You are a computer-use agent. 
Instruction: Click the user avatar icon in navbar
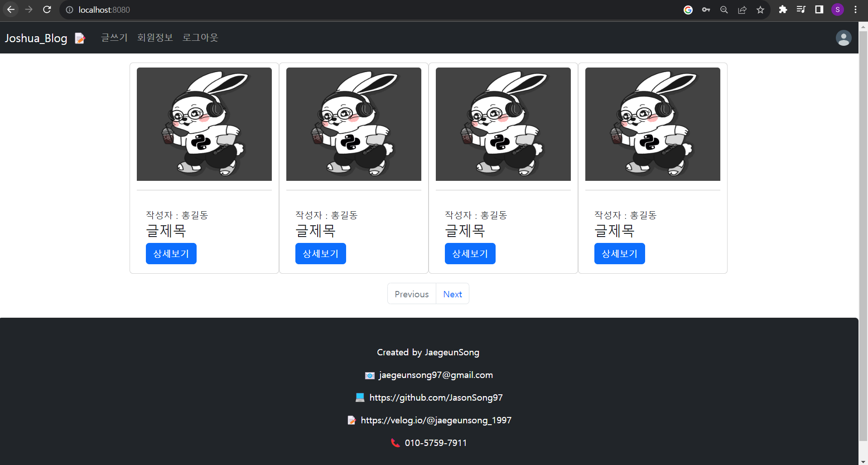point(844,38)
